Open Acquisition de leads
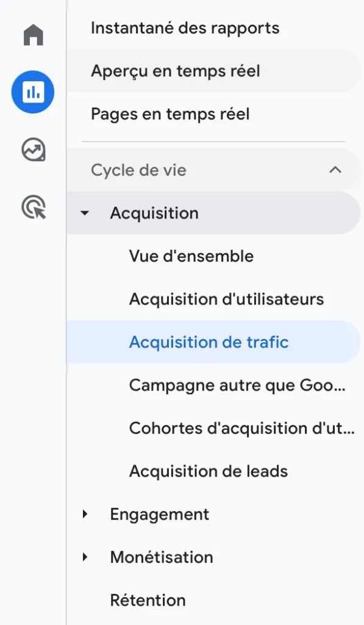Viewport: 364px width, 625px height. pyautogui.click(x=209, y=471)
